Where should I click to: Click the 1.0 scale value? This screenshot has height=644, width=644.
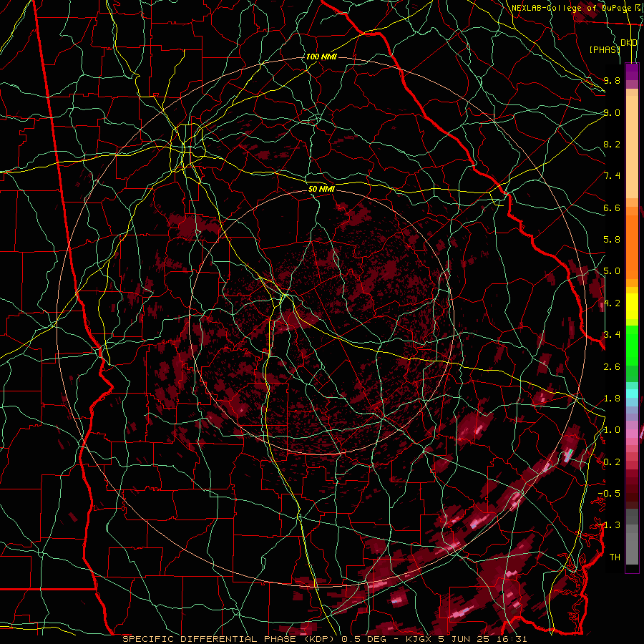point(612,430)
